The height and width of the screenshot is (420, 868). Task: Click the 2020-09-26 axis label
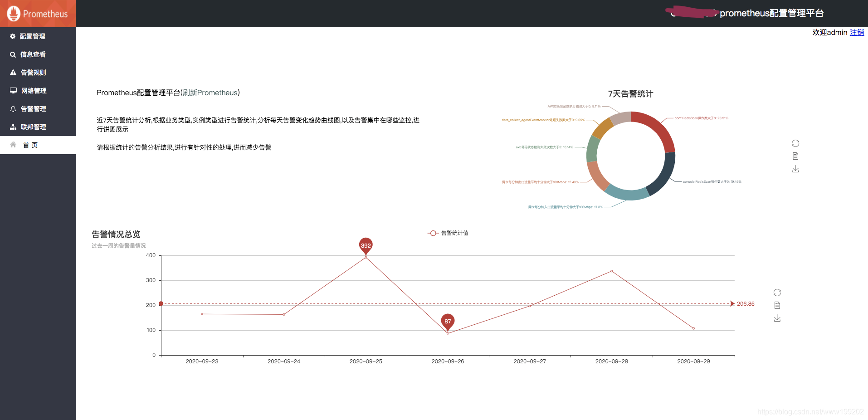click(448, 361)
